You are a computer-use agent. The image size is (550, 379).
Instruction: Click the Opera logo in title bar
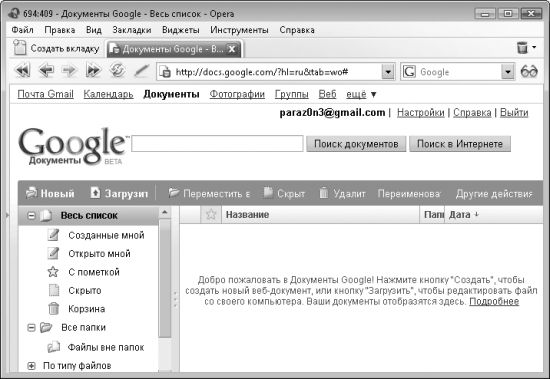[x=14, y=14]
